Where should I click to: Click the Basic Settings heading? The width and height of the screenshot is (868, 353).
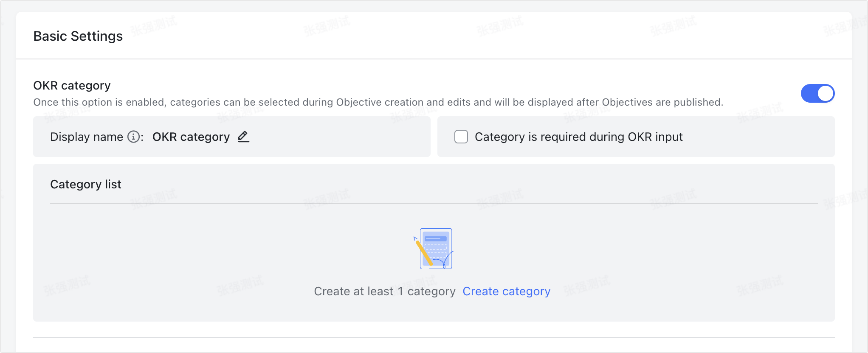point(78,36)
